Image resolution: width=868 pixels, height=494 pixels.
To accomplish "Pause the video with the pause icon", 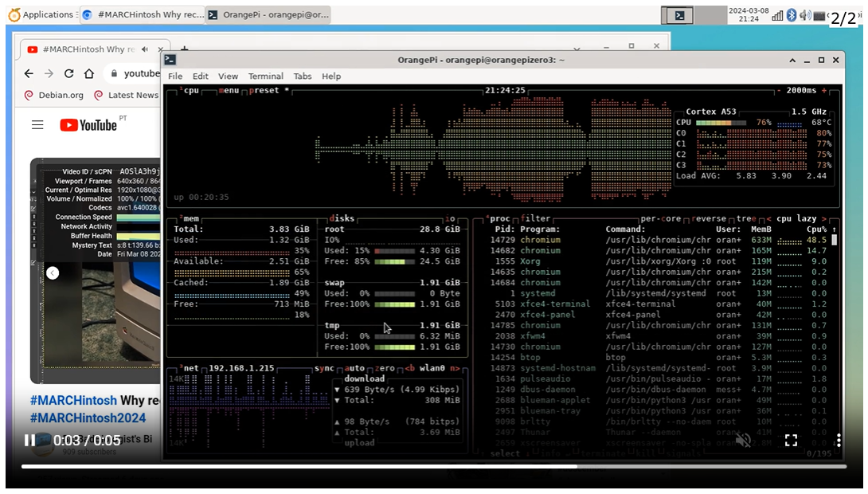I will point(29,440).
